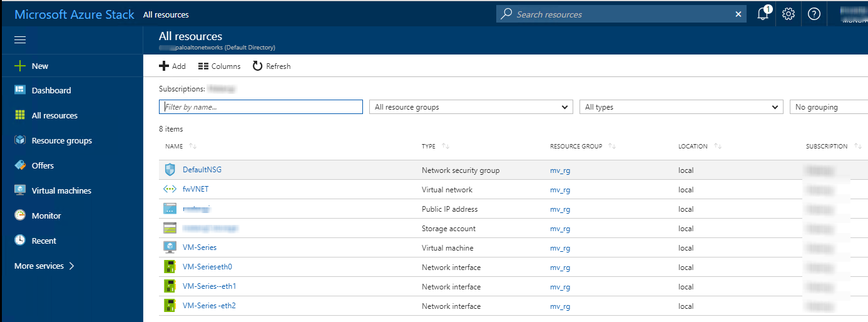This screenshot has width=868, height=322.
Task: Click the fwVNET virtual network icon
Action: pos(170,189)
